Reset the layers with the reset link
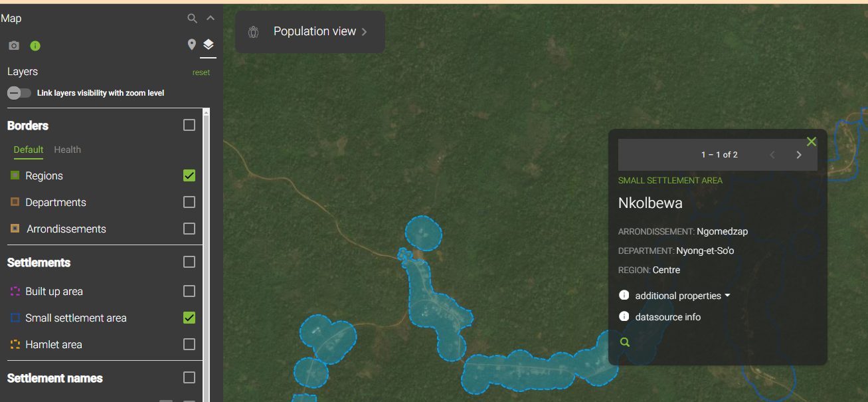 (x=201, y=72)
